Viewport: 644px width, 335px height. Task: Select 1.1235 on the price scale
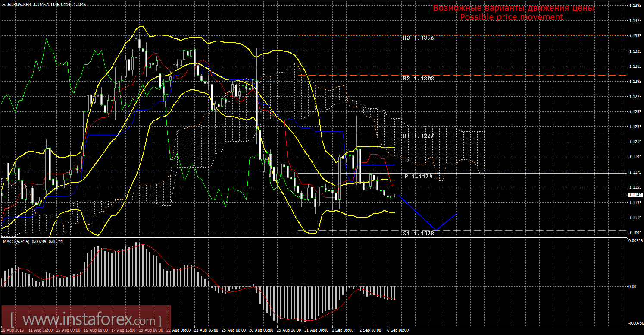pos(635,126)
